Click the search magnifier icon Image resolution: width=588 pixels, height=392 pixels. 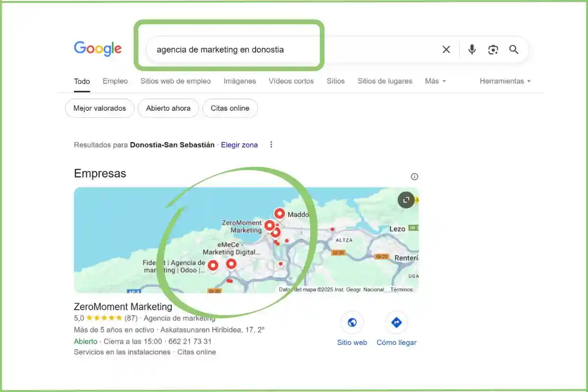click(514, 49)
